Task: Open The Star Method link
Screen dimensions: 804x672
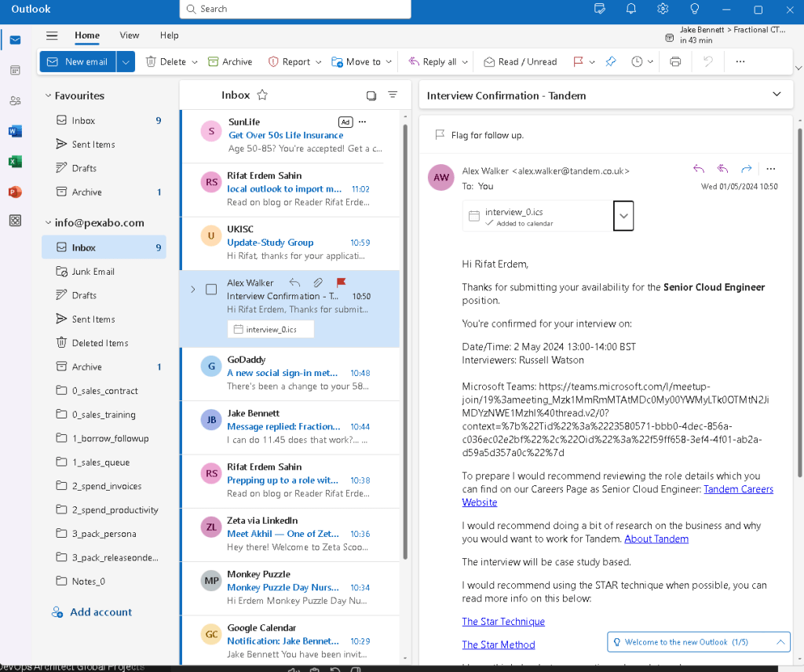Action: 499,645
